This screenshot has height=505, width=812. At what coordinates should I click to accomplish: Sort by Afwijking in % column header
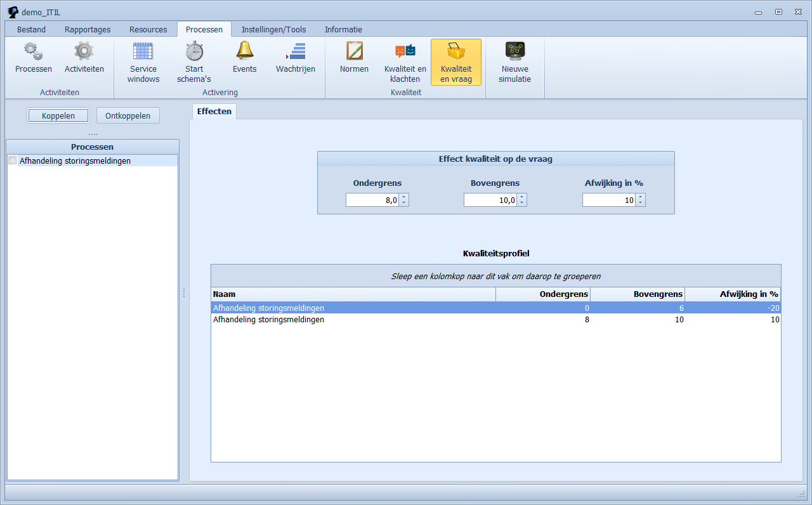733,294
